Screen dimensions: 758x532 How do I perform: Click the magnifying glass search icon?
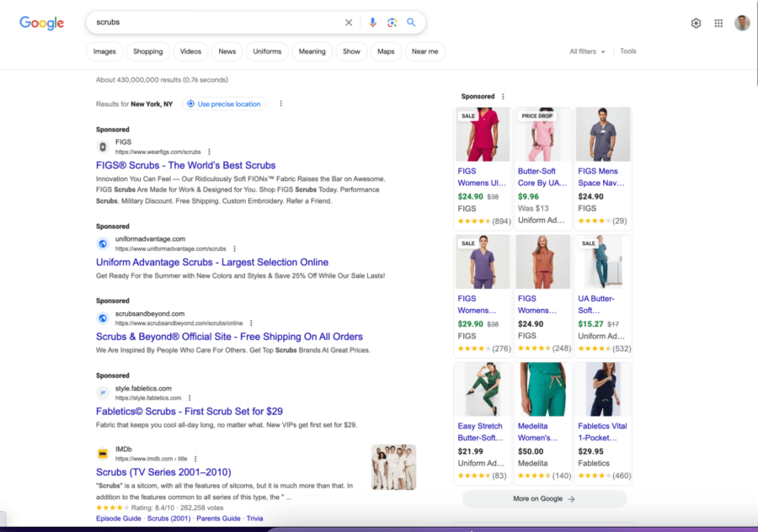tap(411, 22)
